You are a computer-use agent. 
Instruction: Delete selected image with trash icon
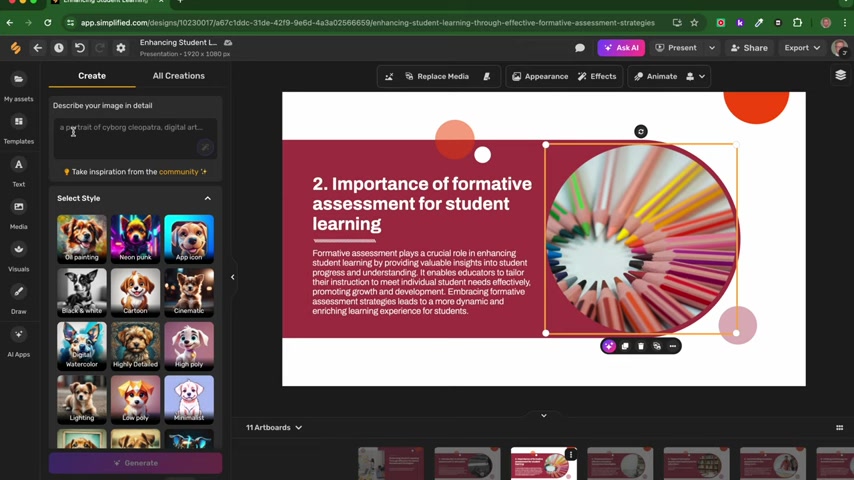[641, 346]
